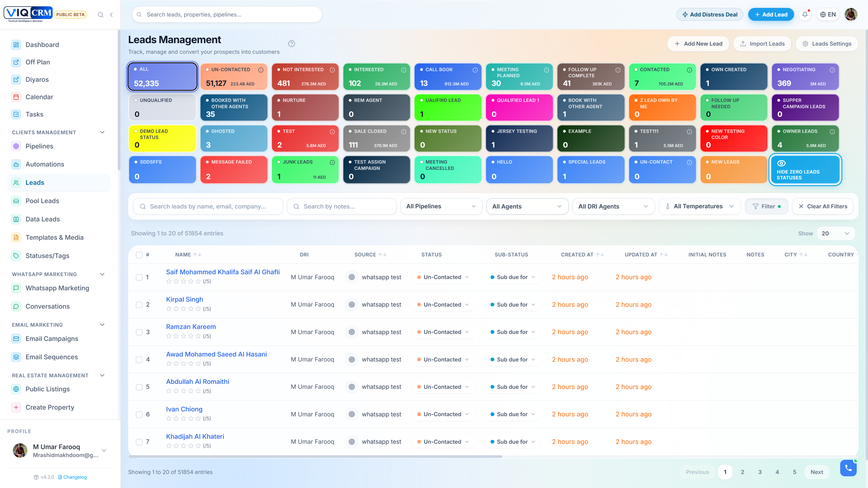Toggle Hide Zero Leads Statuses eye card

click(x=805, y=170)
